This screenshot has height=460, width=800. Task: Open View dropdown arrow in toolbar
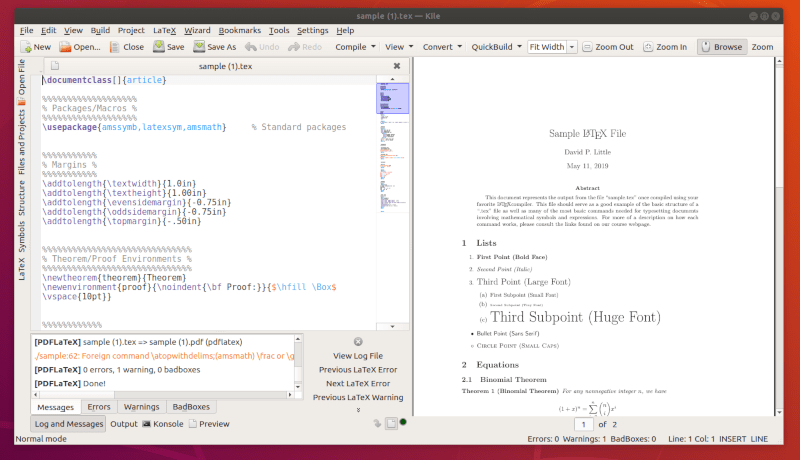tap(411, 47)
